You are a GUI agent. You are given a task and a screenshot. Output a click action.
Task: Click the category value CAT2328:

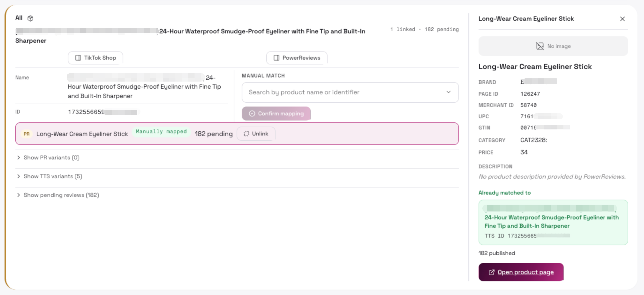coord(533,140)
